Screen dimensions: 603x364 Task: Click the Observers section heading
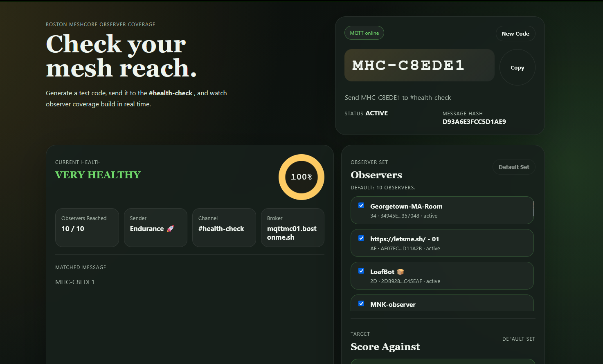point(376,175)
